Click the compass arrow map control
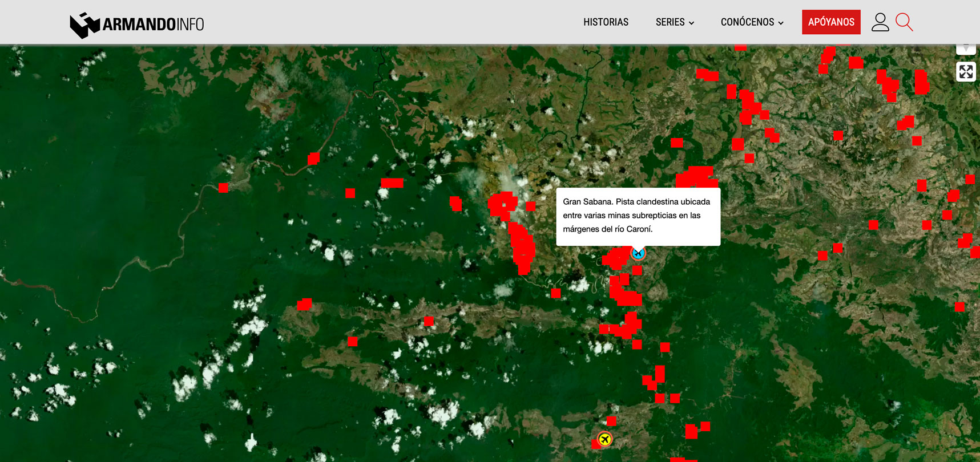This screenshot has width=980, height=462. pos(965,48)
